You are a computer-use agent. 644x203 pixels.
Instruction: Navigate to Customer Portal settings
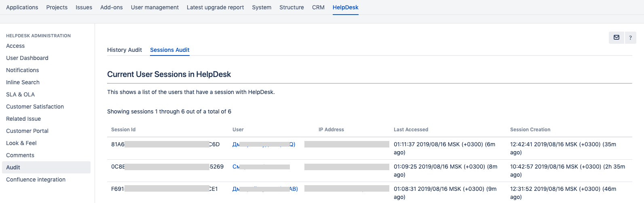27,131
